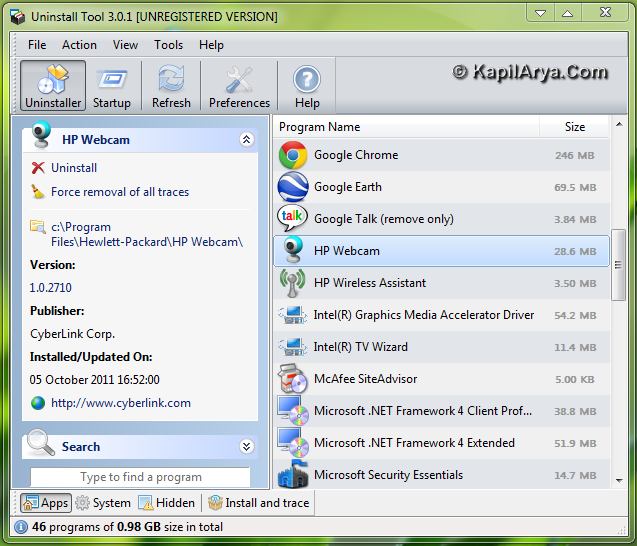This screenshot has height=546, width=637.
Task: Select Microsoft .NET Framework 4 Extended
Action: tap(442, 442)
